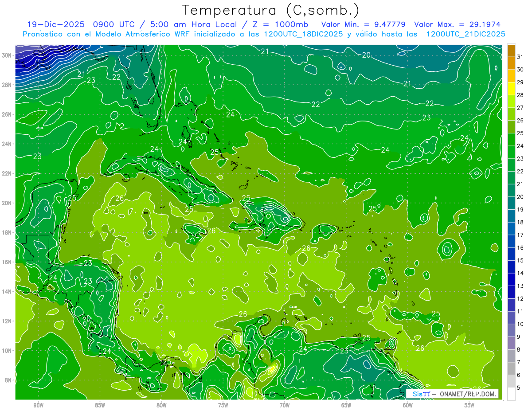The height and width of the screenshot is (411, 532).
Task: Click the 30N latitude axis label
Action: tap(8, 55)
